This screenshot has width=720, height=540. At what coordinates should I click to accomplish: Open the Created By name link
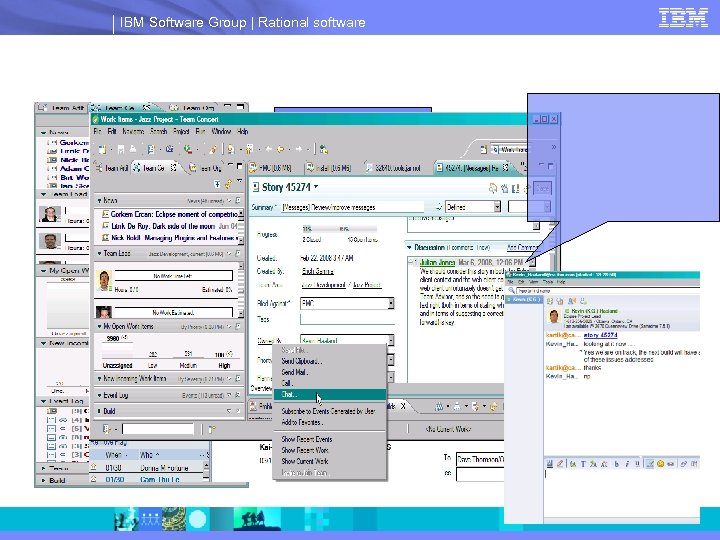tap(318, 271)
